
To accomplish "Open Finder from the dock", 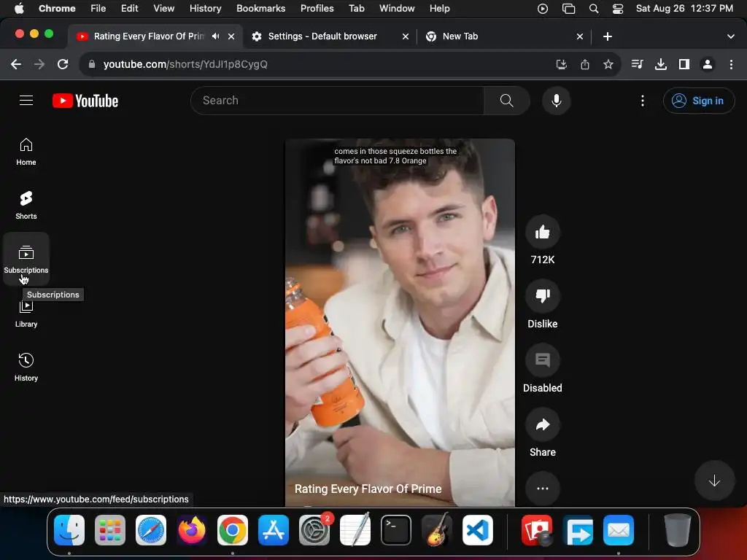I will coord(69,530).
